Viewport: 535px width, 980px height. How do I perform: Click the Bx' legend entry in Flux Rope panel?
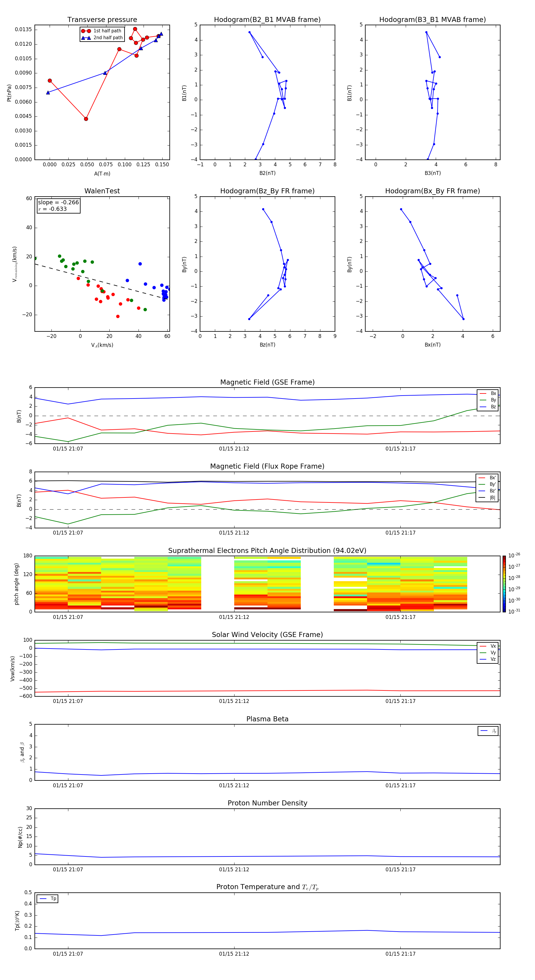[x=487, y=478]
